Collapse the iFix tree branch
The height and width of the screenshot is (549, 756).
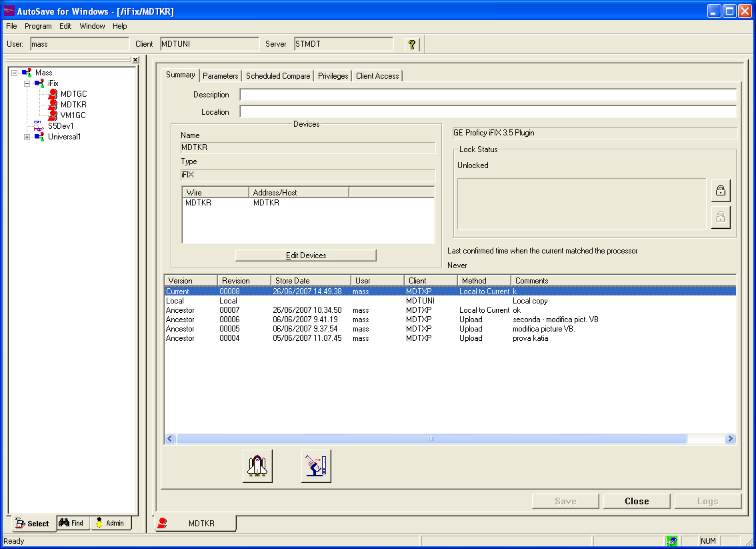tap(27, 83)
